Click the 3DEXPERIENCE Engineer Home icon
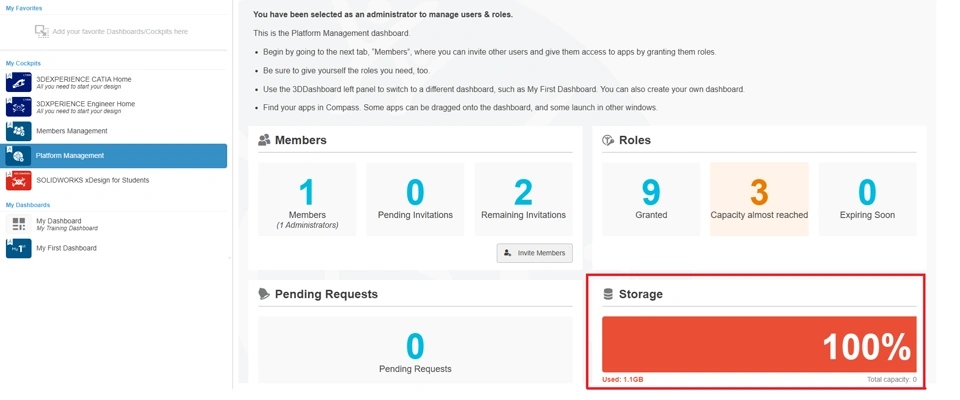 click(x=18, y=107)
